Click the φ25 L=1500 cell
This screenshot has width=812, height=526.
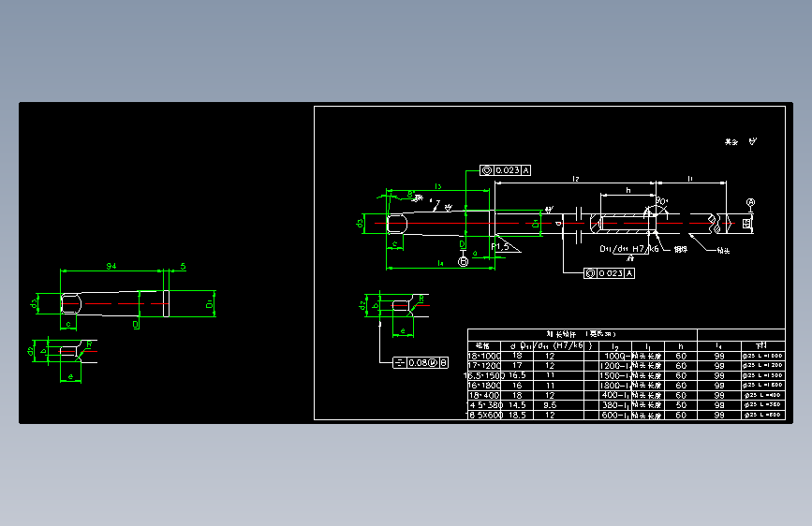[762, 375]
